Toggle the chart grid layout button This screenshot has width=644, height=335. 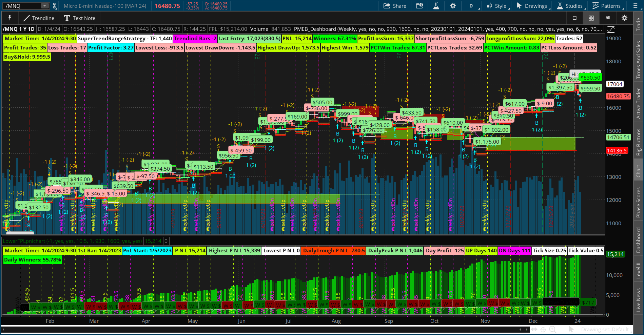pyautogui.click(x=591, y=18)
